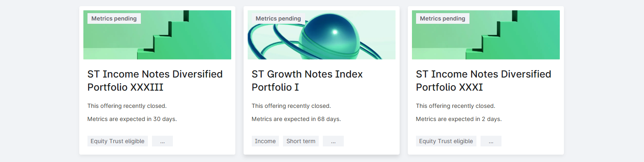Select Equity Trust eligible tag on Portfolio XXXIII
Image resolution: width=644 pixels, height=162 pixels.
117,141
